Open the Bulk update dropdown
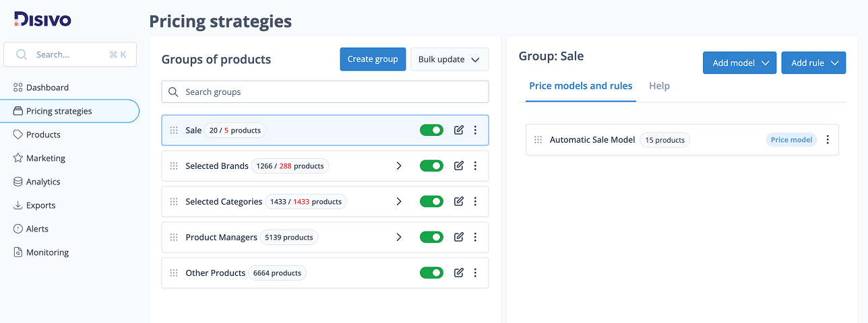 pyautogui.click(x=449, y=59)
